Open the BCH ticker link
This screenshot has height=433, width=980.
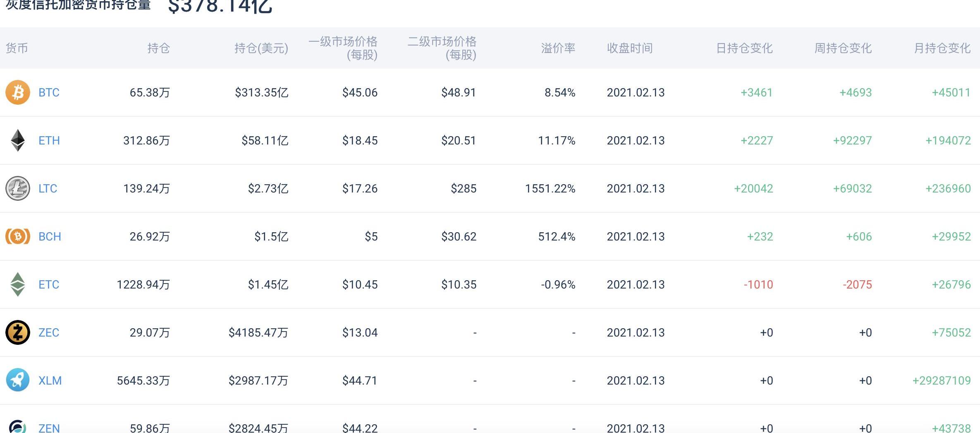(x=50, y=236)
